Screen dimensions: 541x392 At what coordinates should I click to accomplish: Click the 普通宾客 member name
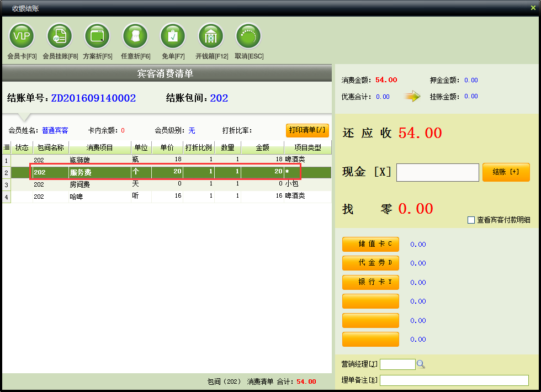pyautogui.click(x=55, y=130)
